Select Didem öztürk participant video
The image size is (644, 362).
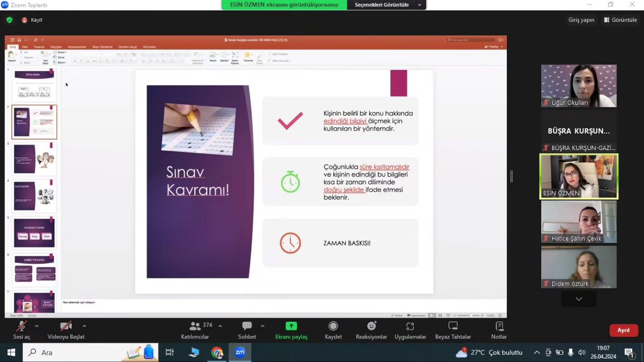[579, 267]
